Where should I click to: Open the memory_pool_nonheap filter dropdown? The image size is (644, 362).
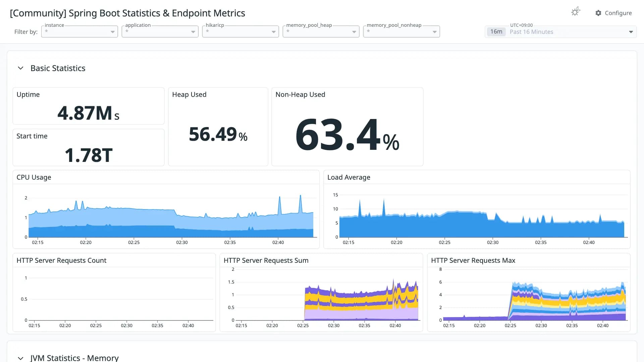(x=401, y=32)
